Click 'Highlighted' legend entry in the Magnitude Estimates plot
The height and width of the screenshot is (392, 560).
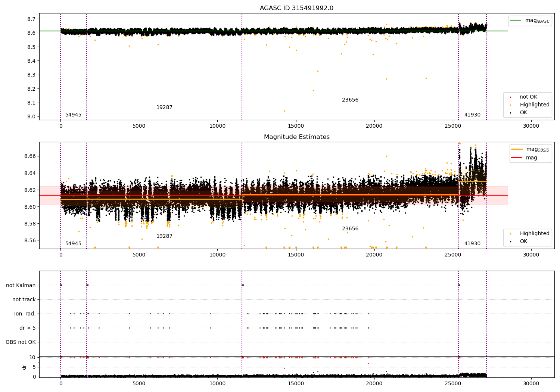[530, 234]
